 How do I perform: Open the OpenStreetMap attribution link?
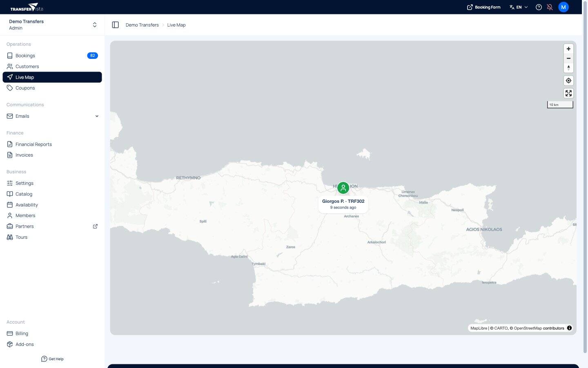point(528,328)
